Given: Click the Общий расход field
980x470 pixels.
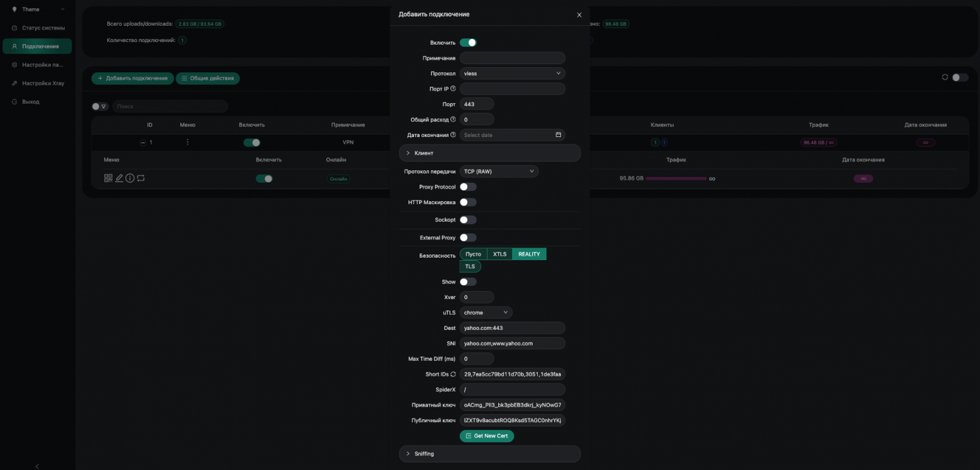Looking at the screenshot, I should coord(477,119).
